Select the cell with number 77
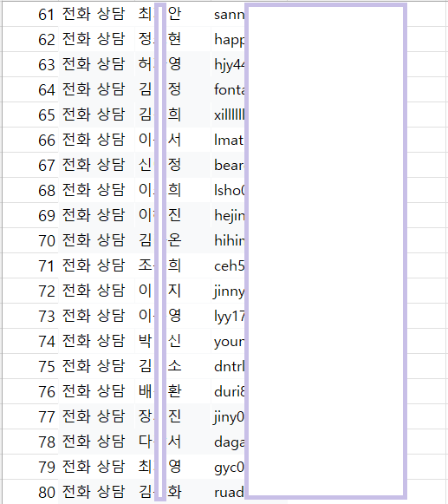The image size is (448, 504). [30, 416]
